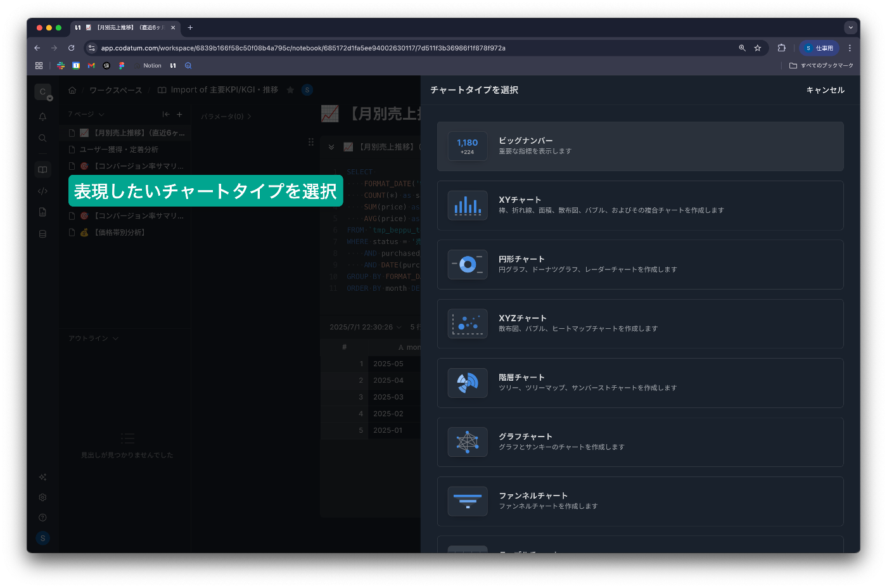Click the ビッグナンバー title text
Viewport: 887px width, 588px height.
point(526,141)
